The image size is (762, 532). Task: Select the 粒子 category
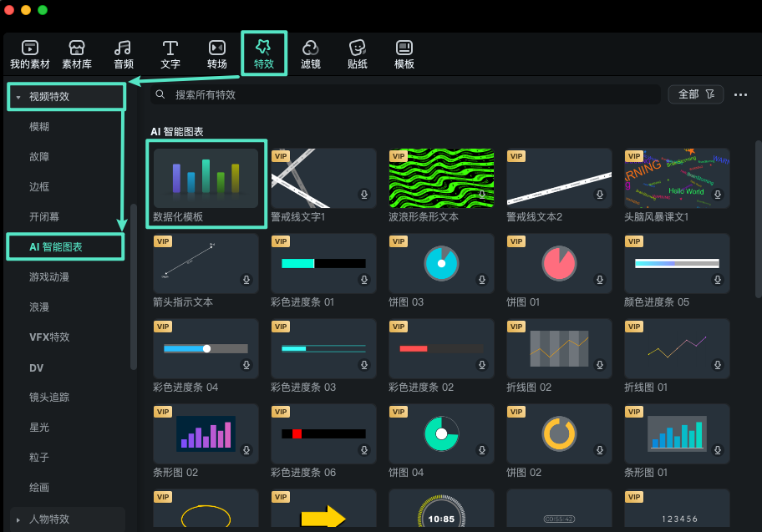pos(39,458)
